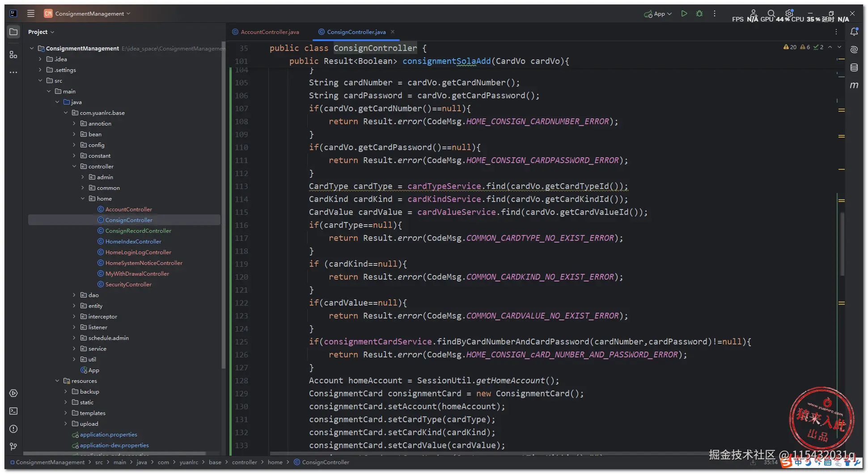Collapse the home package

click(x=83, y=198)
